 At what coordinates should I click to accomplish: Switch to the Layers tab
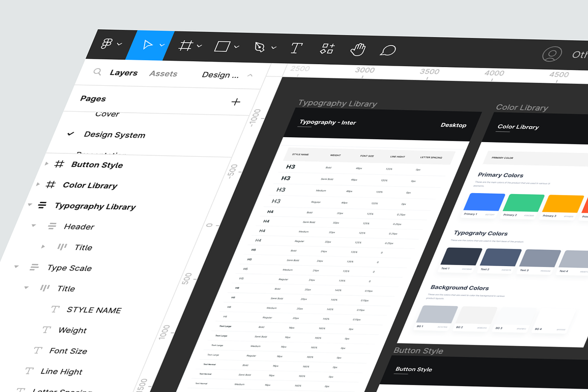click(123, 73)
